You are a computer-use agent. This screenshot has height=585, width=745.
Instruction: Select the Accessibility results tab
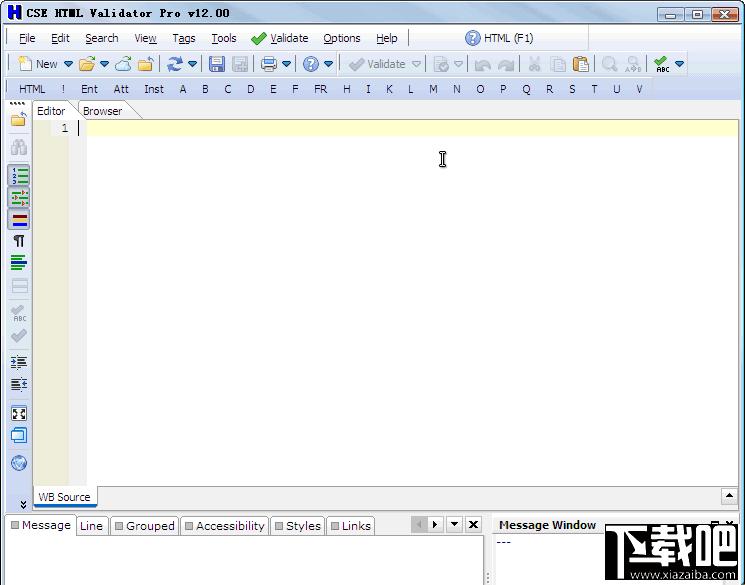pyautogui.click(x=225, y=526)
